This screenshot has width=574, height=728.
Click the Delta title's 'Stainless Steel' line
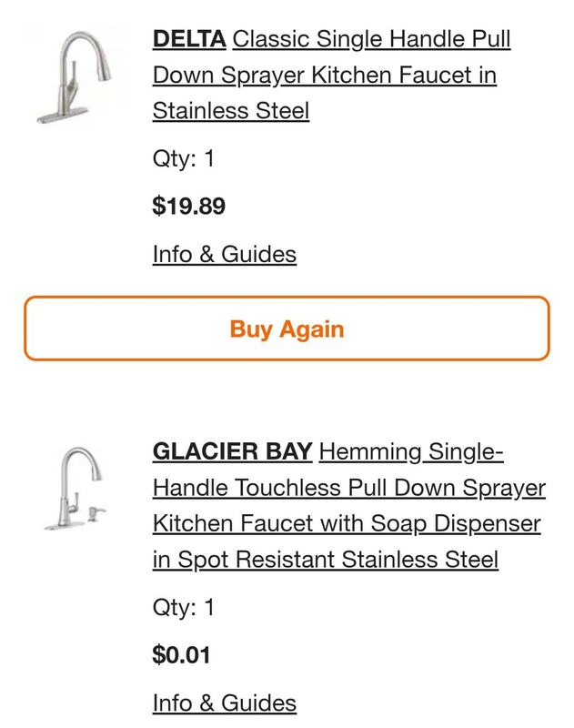[231, 111]
